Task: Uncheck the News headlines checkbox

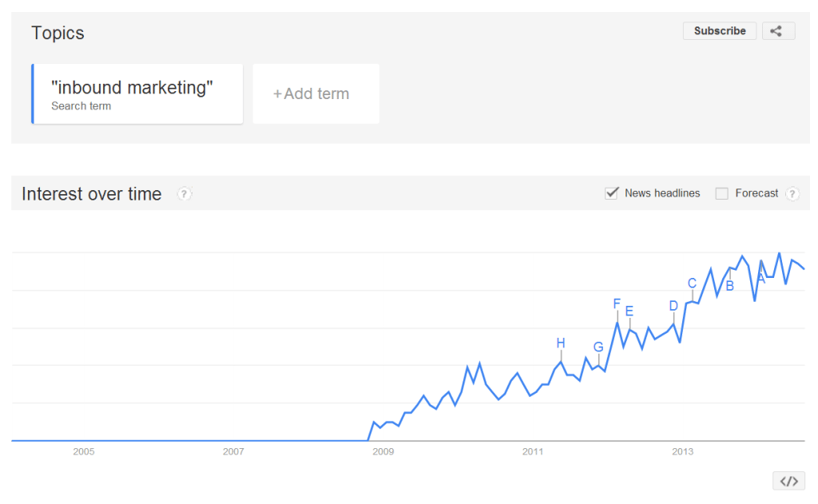Action: pyautogui.click(x=612, y=192)
